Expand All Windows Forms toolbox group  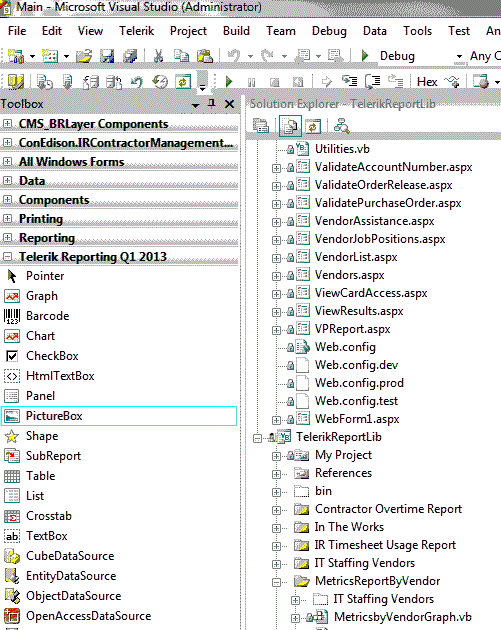[x=7, y=162]
